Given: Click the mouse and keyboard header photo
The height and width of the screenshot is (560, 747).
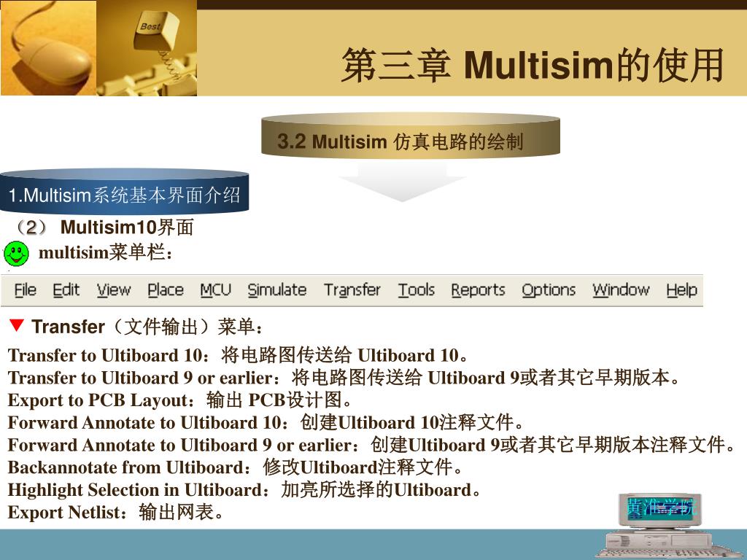Looking at the screenshot, I should click(98, 48).
